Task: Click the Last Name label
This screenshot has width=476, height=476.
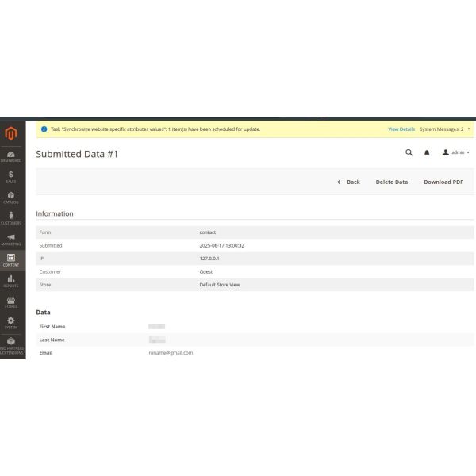Action: tap(52, 340)
